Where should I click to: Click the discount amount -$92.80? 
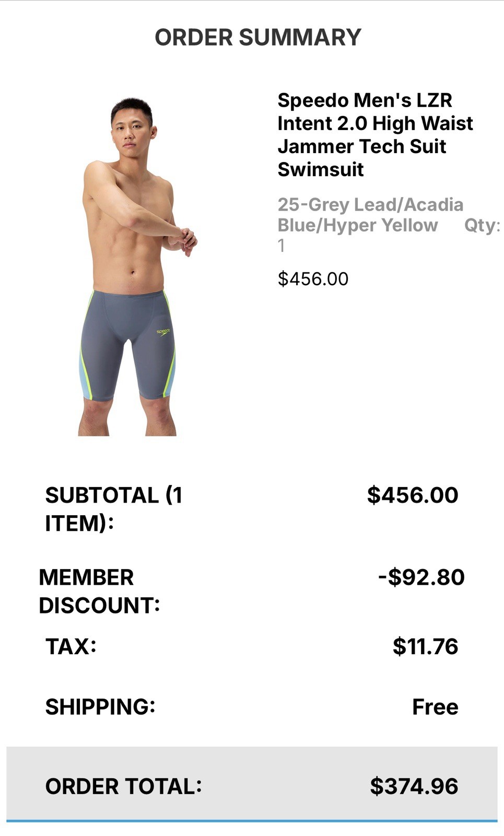tap(421, 577)
